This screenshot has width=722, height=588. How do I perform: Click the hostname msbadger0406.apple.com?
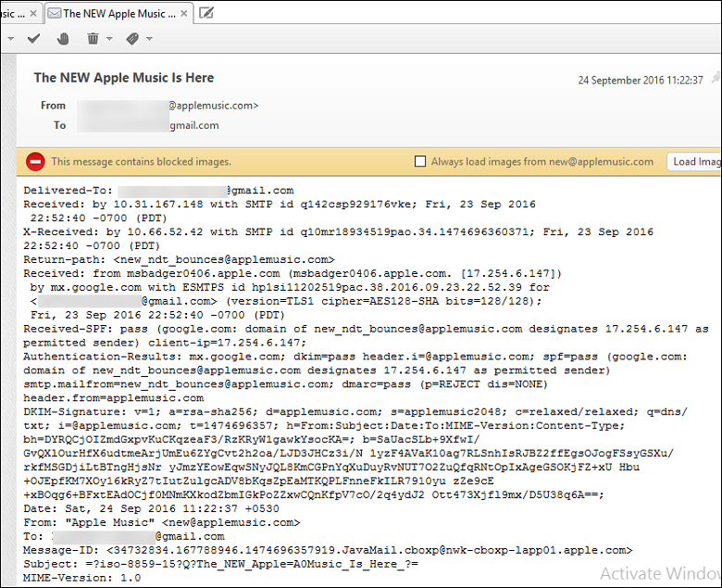204,273
